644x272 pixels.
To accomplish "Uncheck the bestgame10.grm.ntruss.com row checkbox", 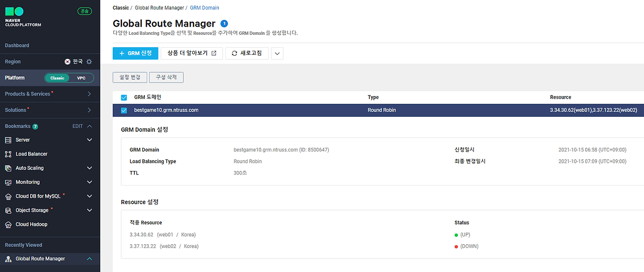I will (124, 110).
